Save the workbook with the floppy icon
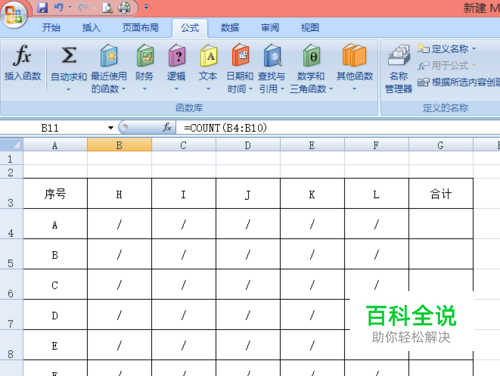 tap(42, 7)
